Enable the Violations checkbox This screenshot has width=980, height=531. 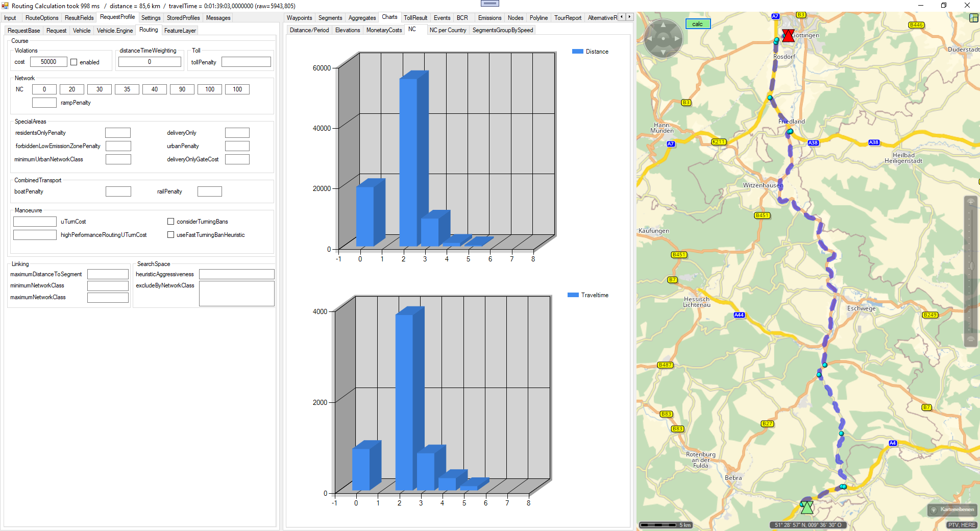pos(74,62)
